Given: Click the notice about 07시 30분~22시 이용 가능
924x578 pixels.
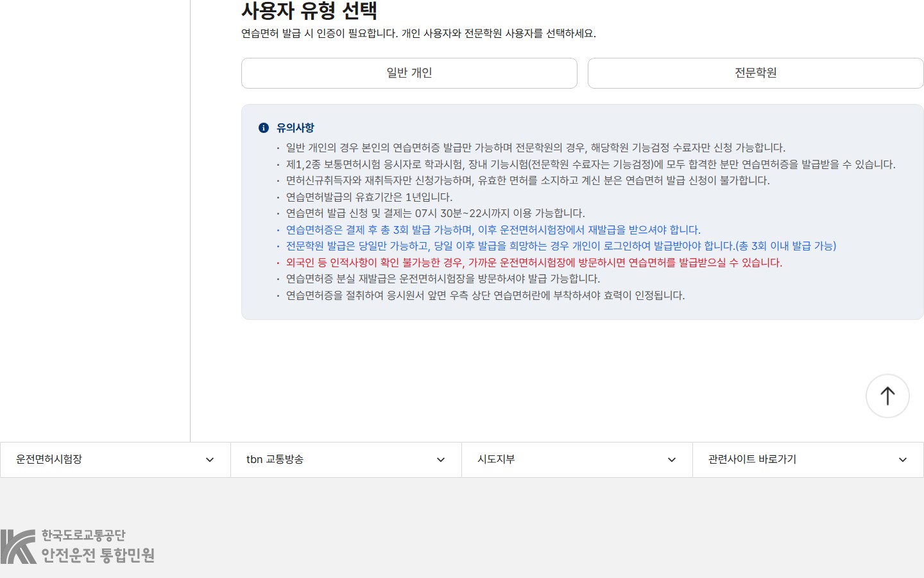Looking at the screenshot, I should point(435,213).
